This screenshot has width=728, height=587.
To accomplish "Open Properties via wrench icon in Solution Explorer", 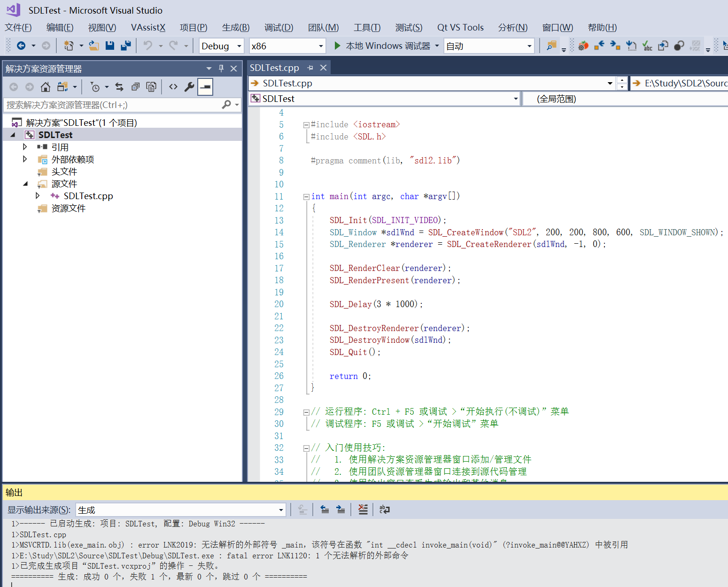I will 189,86.
